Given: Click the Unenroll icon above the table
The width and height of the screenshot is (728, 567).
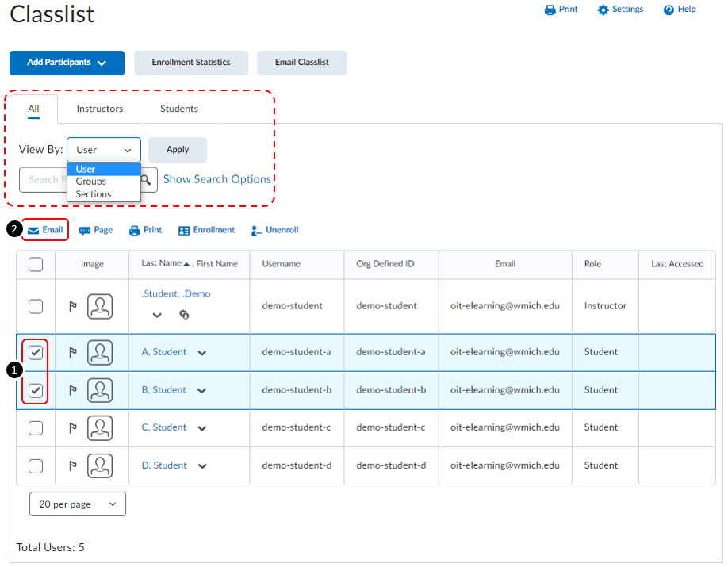Looking at the screenshot, I should 256,231.
